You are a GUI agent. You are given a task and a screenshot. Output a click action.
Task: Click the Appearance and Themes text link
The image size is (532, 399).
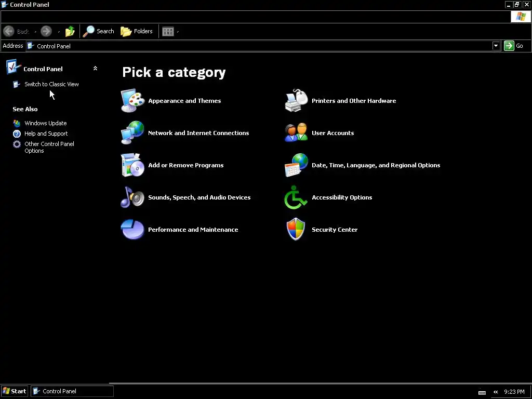tap(184, 101)
